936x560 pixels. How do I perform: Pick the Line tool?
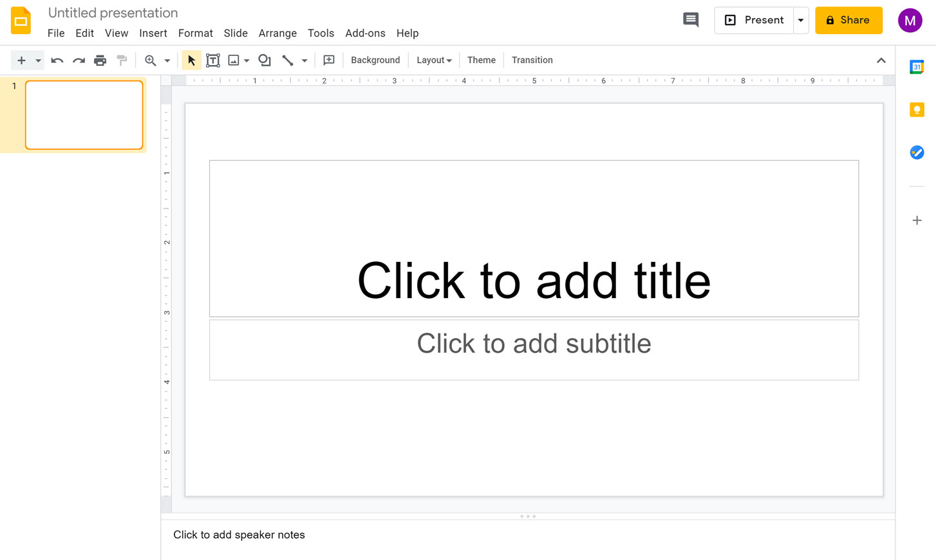tap(288, 60)
